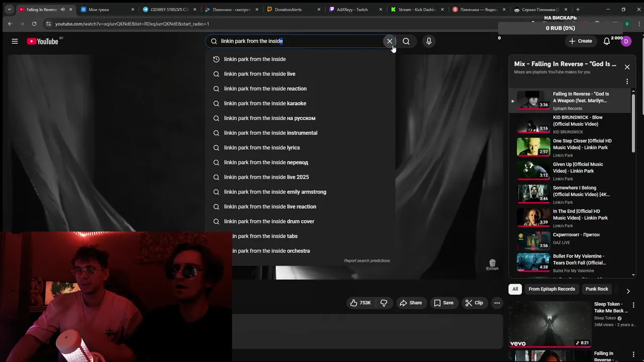Start voice search with the microphone icon
Image resolution: width=644 pixels, height=362 pixels.
(x=429, y=41)
